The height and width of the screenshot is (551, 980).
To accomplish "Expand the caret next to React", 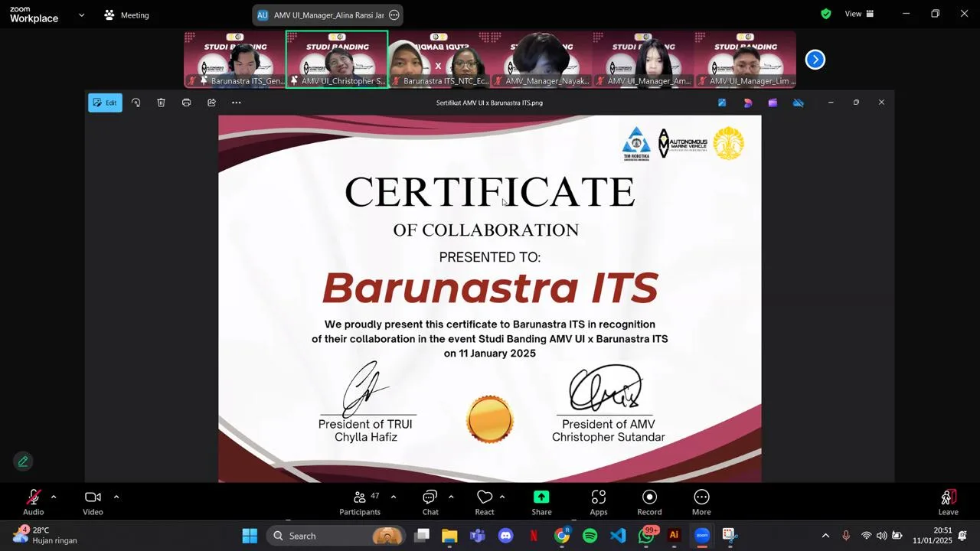I will click(x=502, y=497).
